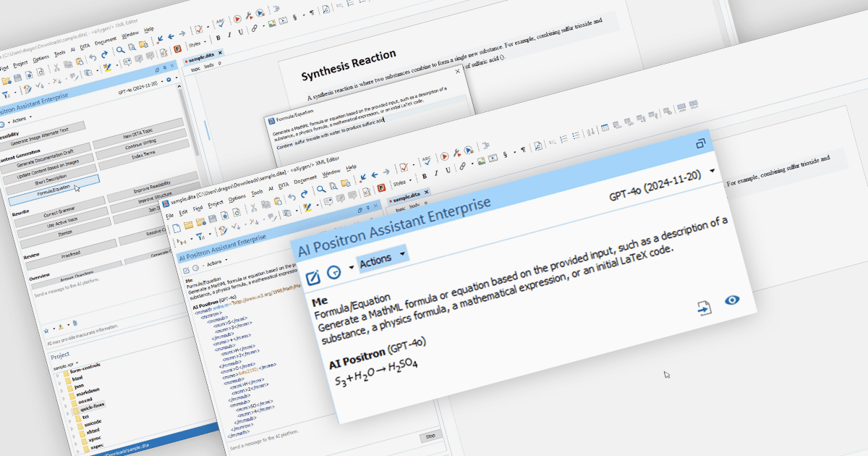Image resolution: width=868 pixels, height=456 pixels.
Task: Open the File menu in middle window
Action: click(x=169, y=216)
